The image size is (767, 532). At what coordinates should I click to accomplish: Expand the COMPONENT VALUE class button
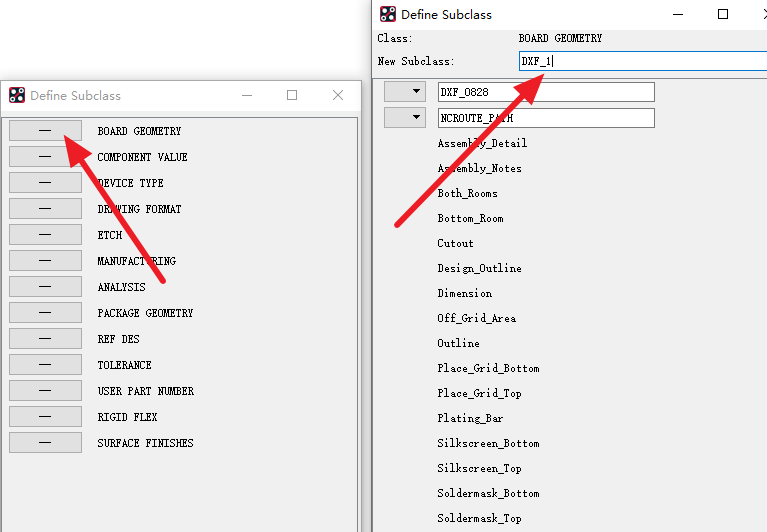pos(45,156)
